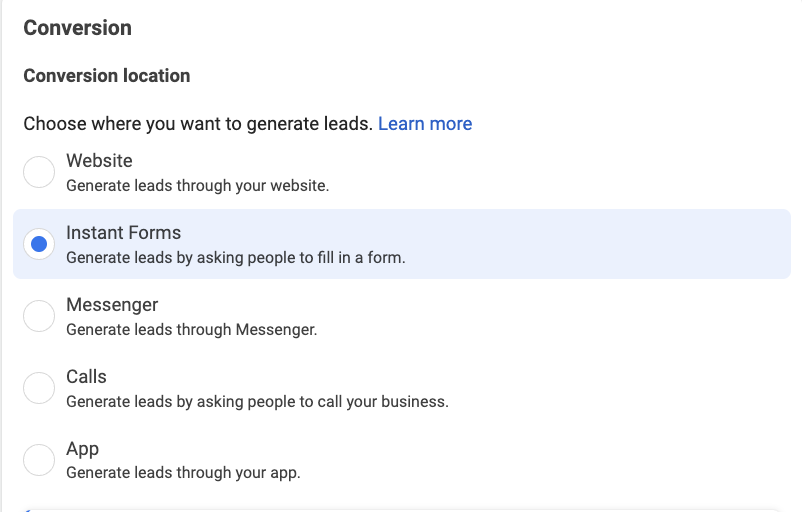Click empty space in highlighted Instant Forms row

600,244
